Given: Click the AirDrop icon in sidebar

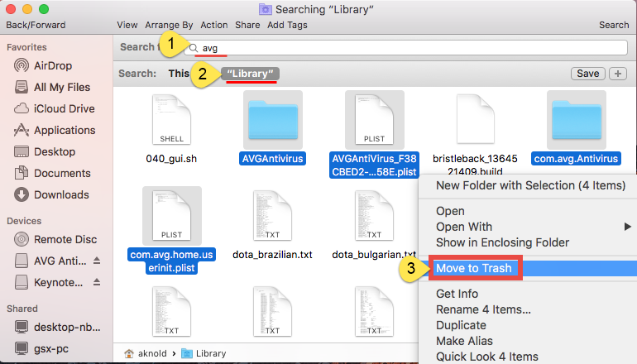Looking at the screenshot, I should [x=21, y=65].
